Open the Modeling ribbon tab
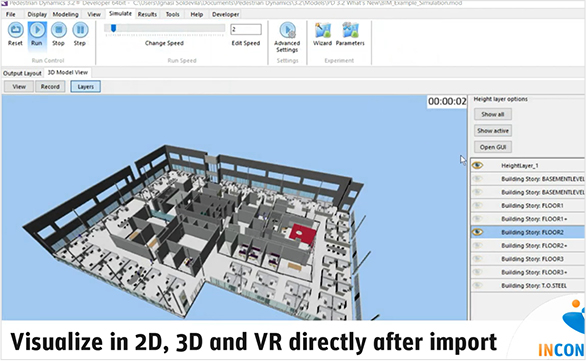This screenshot has height=361, width=586. (65, 14)
